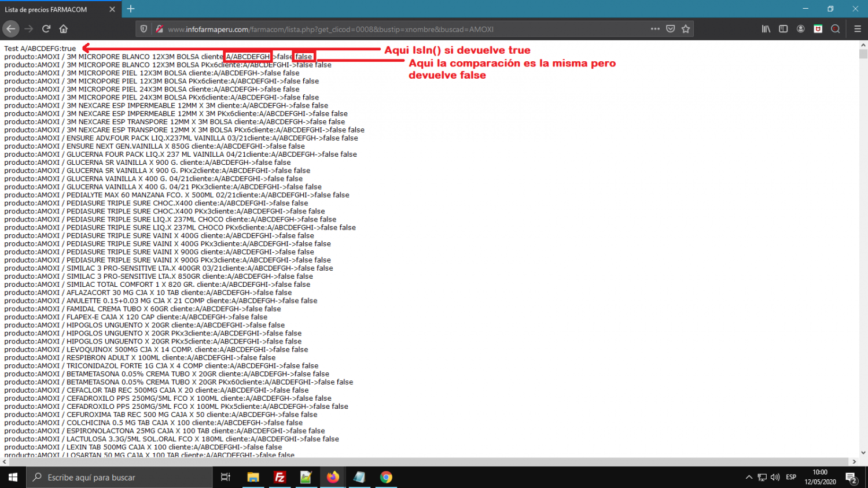Image resolution: width=868 pixels, height=488 pixels.
Task: Expand hidden system tray icons
Action: [749, 477]
